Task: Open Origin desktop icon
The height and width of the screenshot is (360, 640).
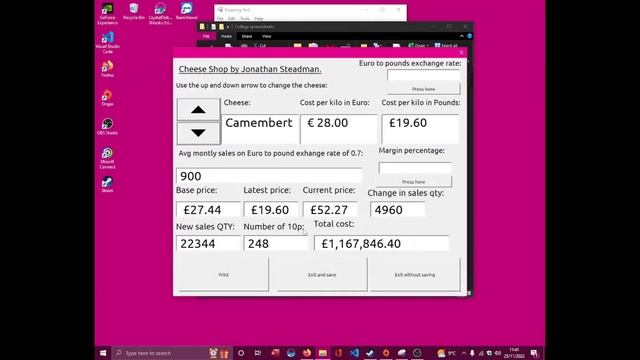Action: click(x=107, y=98)
